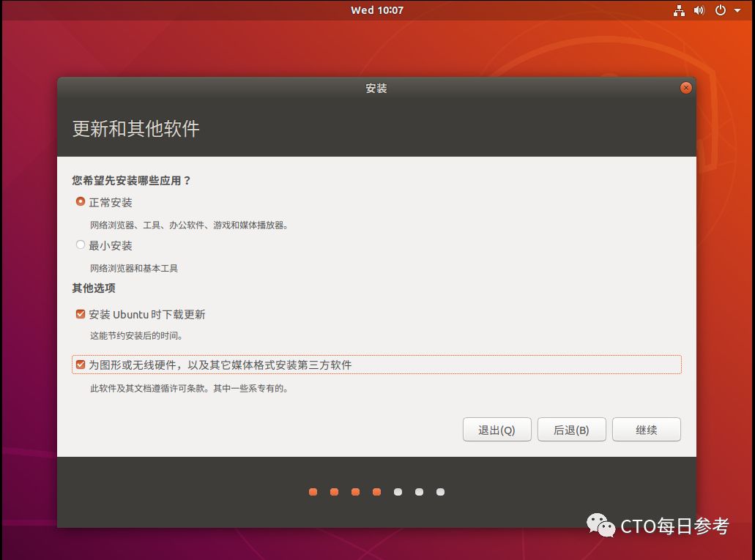Click Wed 10:07 to open the clock menu
The width and height of the screenshot is (755, 560).
376,10
